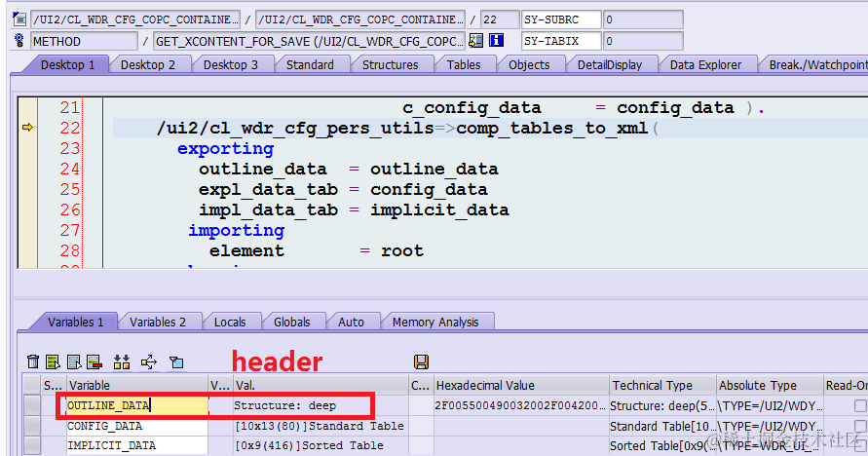Open the Standard tab
Screen dimensions: 868x456
click(x=310, y=64)
